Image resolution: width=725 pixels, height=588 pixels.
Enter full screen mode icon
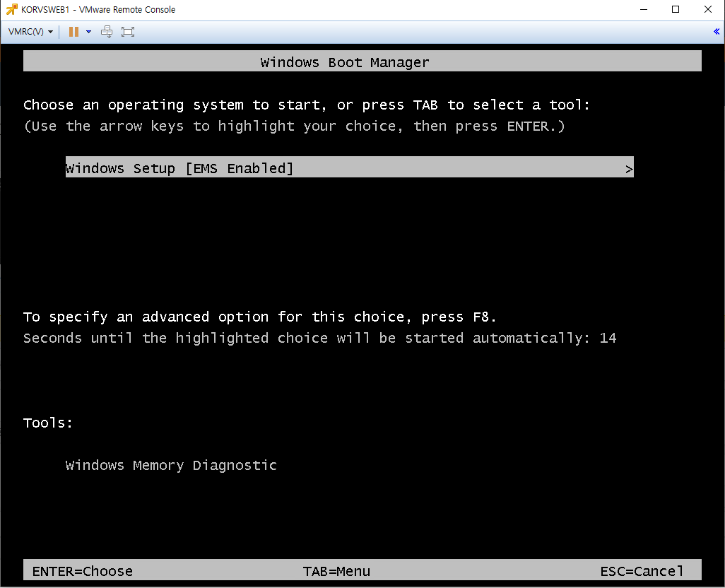point(128,32)
